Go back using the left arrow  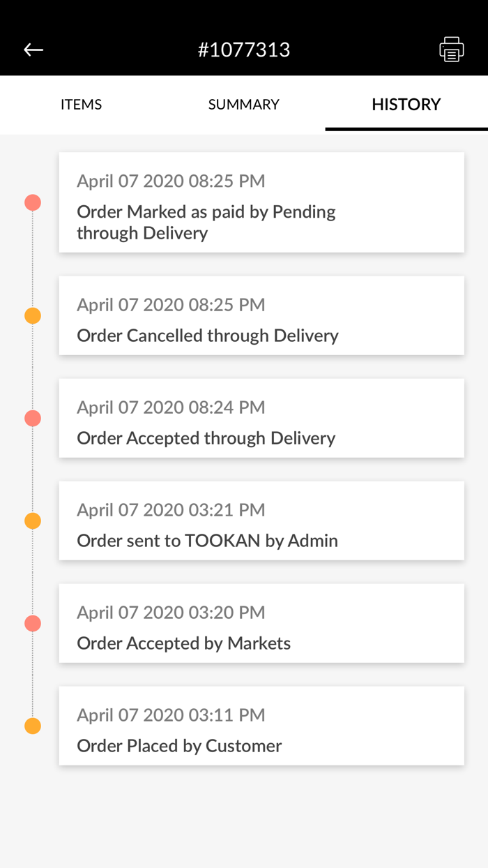coord(33,50)
